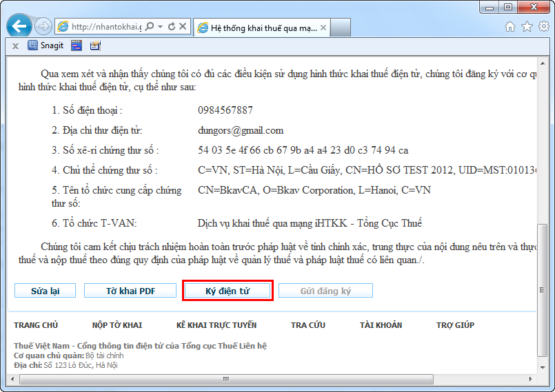Go back with the browser Back arrow
The width and height of the screenshot is (555, 392).
pos(19,25)
